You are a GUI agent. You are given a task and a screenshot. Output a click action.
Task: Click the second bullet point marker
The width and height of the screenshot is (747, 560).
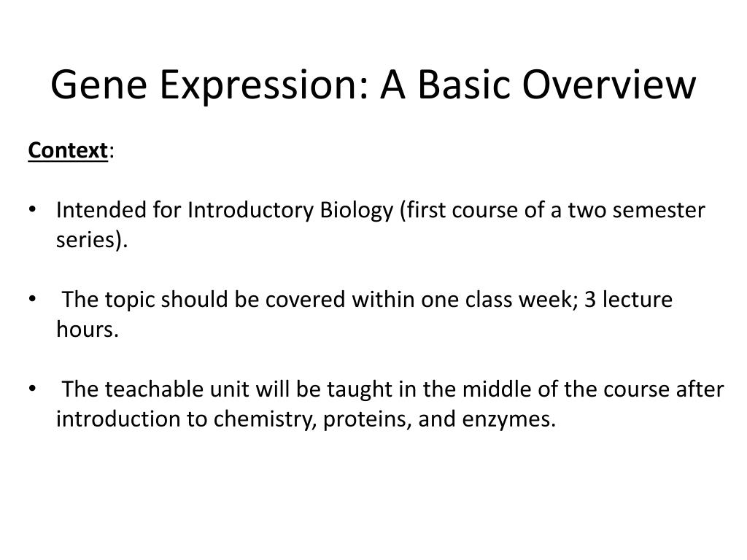click(x=32, y=299)
